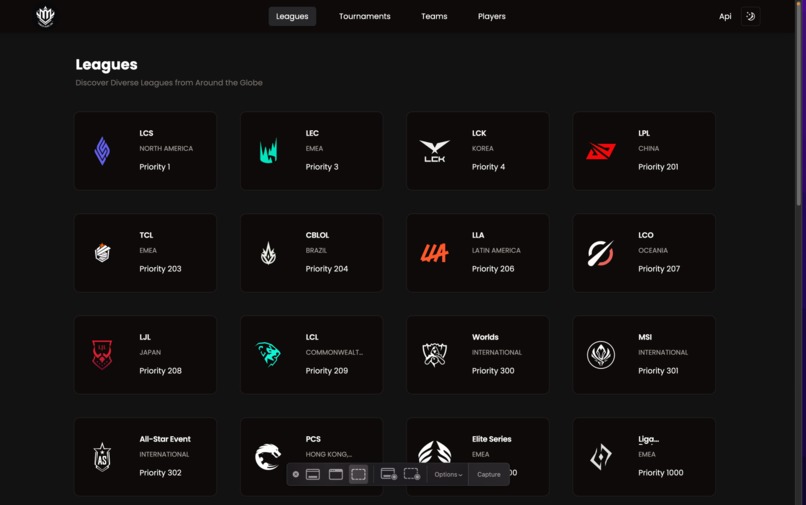Click the LJL league logo
806x505 pixels.
[102, 354]
